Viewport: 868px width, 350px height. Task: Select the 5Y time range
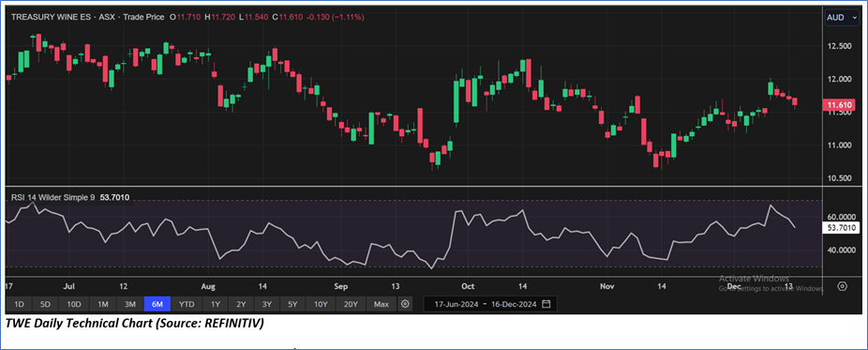(292, 304)
